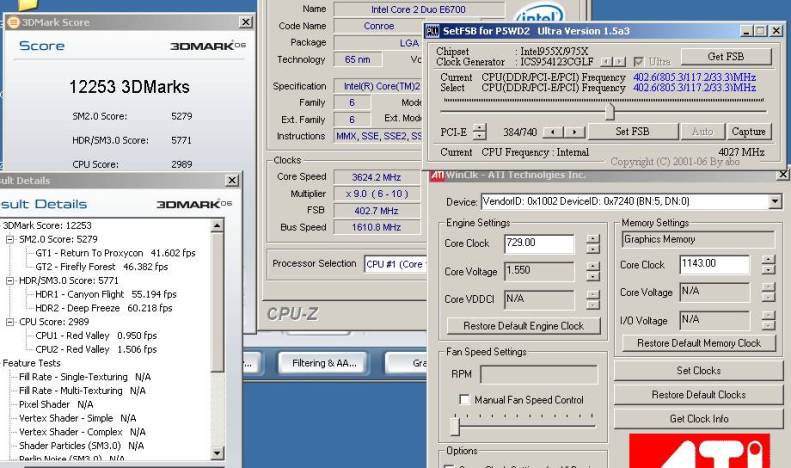The height and width of the screenshot is (468, 791).
Task: Click Restore Default Memory Clock
Action: click(699, 343)
